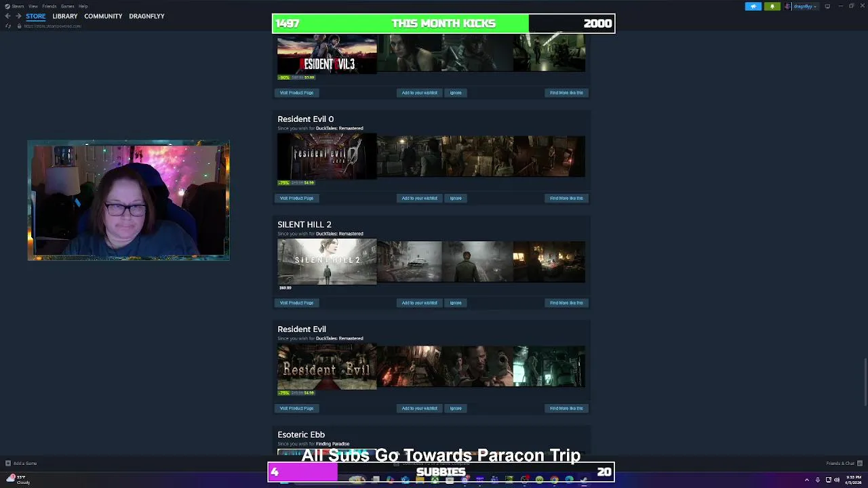Viewport: 868px width, 488px height.
Task: Open the SILENT HILL 2 title link
Action: coord(304,224)
